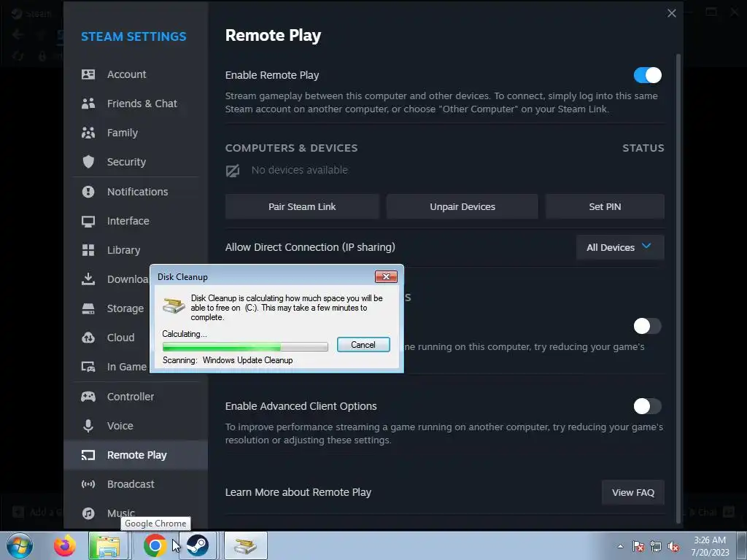Viewport: 747px width, 560px height.
Task: Click the Disk Cleanup progress bar
Action: click(245, 346)
